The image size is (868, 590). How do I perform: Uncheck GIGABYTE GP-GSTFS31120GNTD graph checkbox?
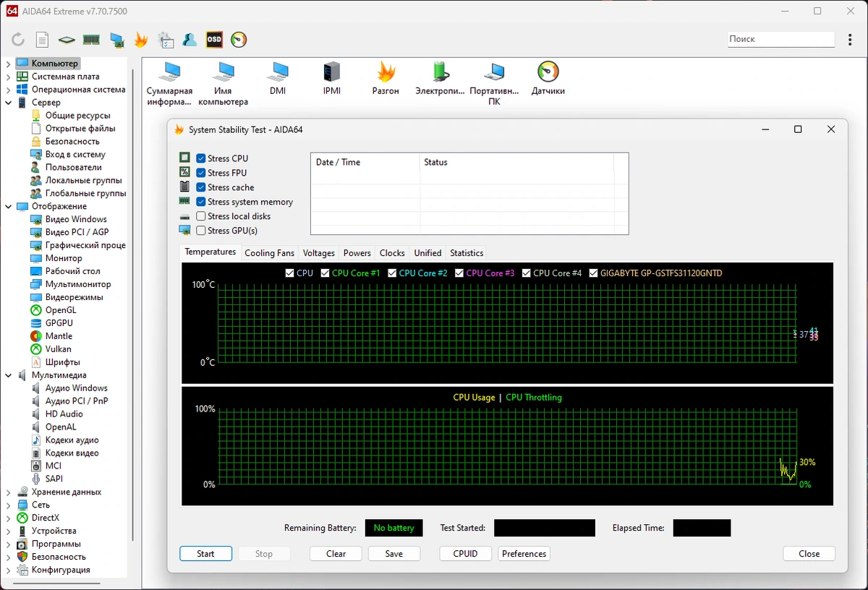(x=594, y=273)
